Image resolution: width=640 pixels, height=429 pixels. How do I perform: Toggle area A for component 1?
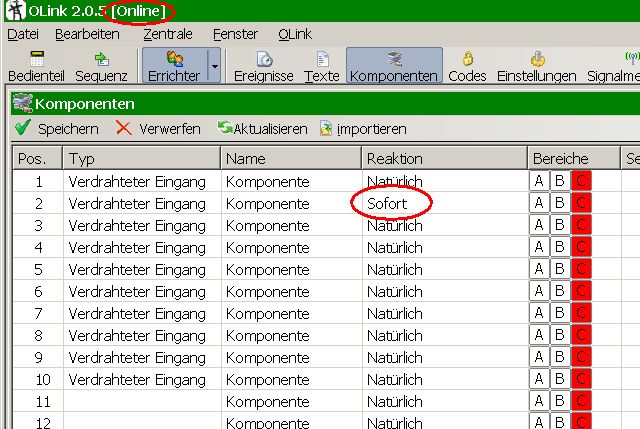pos(539,181)
